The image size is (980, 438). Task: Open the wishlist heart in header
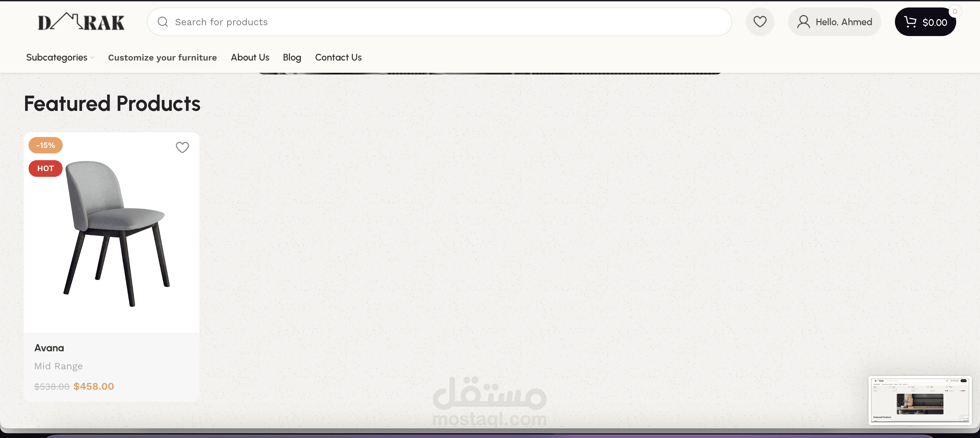[x=760, y=22]
